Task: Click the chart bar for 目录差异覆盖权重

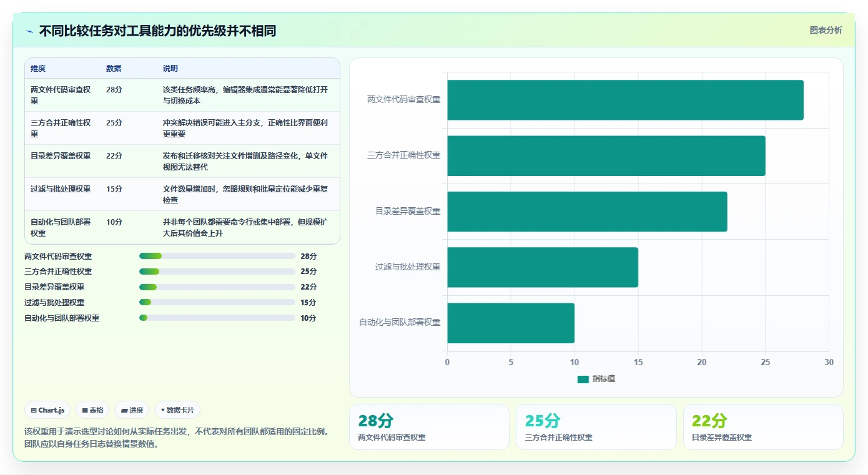Action: coord(587,211)
